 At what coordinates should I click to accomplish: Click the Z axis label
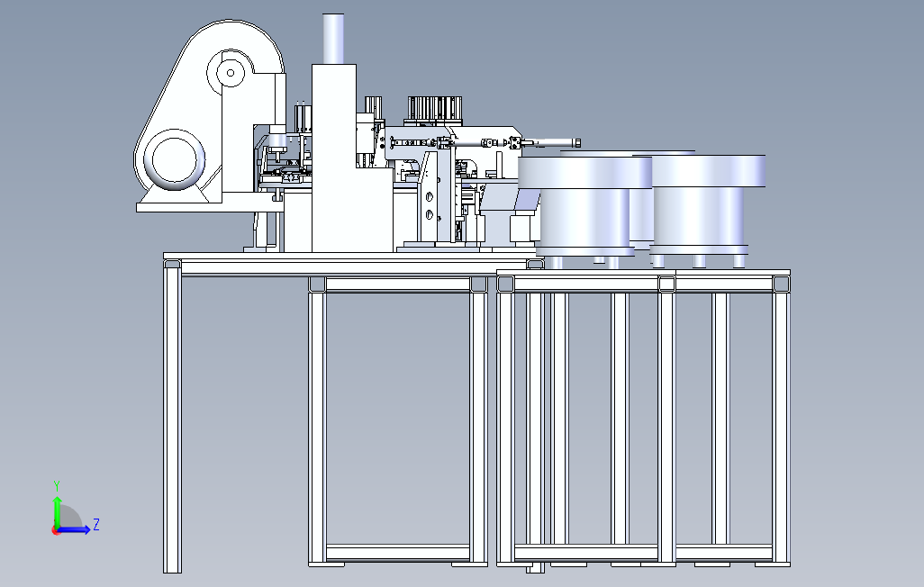click(x=96, y=525)
